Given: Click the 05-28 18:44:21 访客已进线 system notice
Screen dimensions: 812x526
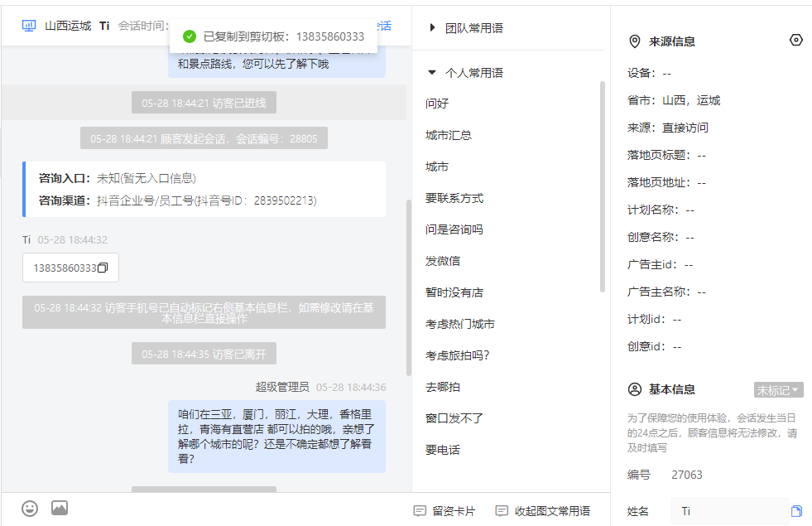Looking at the screenshot, I should pos(204,103).
